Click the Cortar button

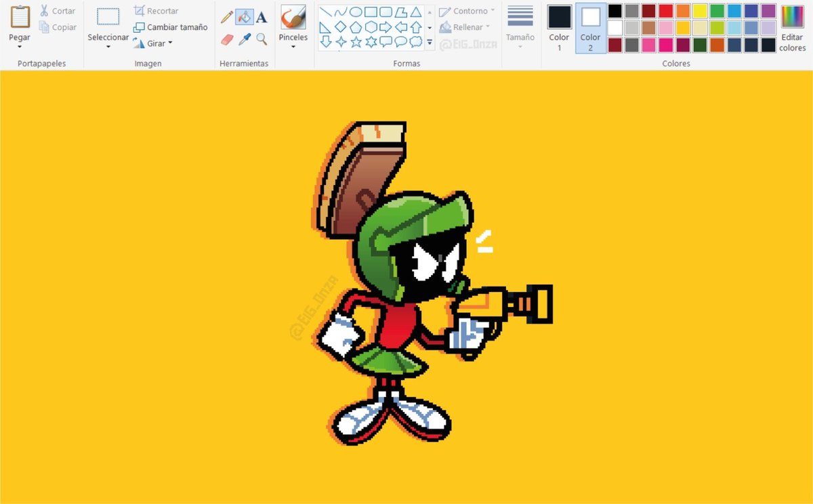click(x=58, y=11)
